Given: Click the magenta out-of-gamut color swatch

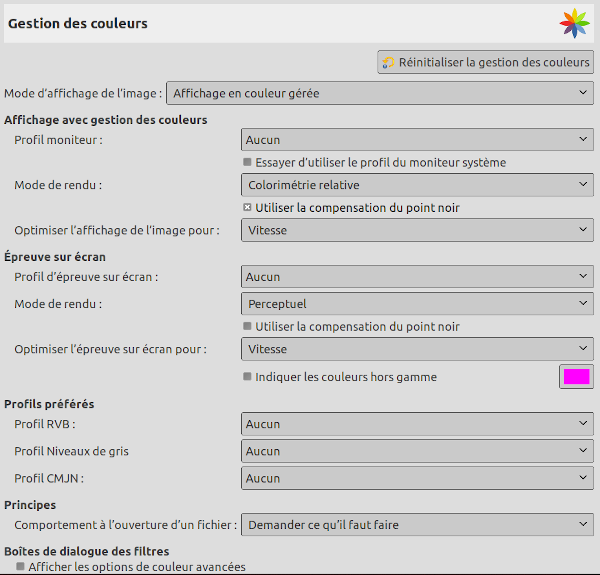Looking at the screenshot, I should [x=576, y=376].
